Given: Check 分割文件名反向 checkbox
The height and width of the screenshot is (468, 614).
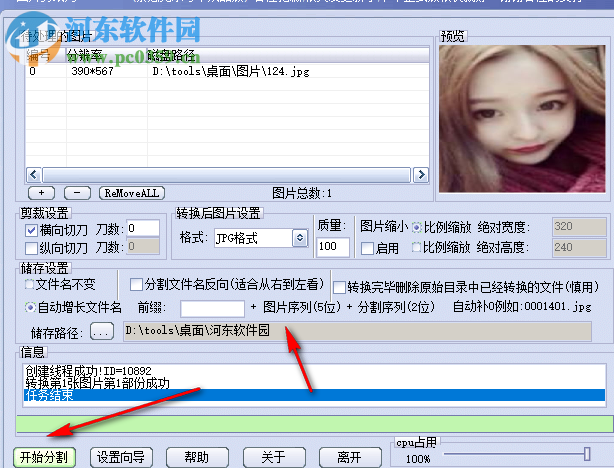Looking at the screenshot, I should pyautogui.click(x=136, y=284).
